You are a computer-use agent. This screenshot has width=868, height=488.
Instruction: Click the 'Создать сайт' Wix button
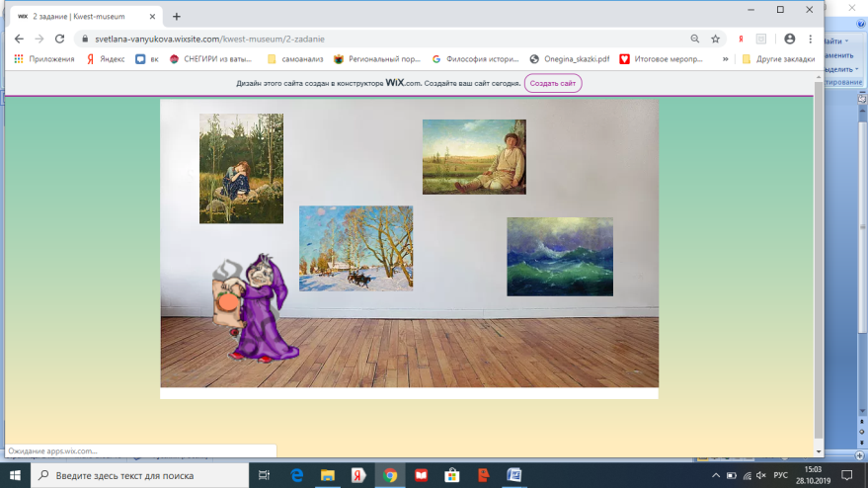pyautogui.click(x=552, y=83)
